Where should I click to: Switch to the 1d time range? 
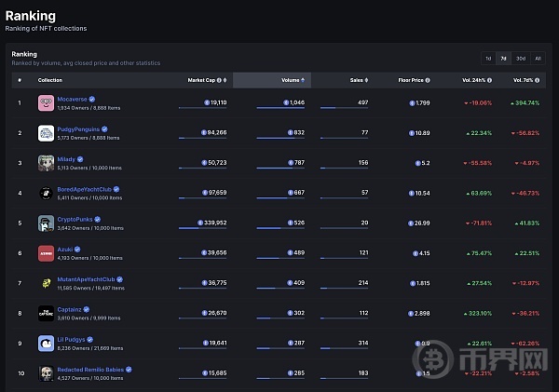click(488, 59)
